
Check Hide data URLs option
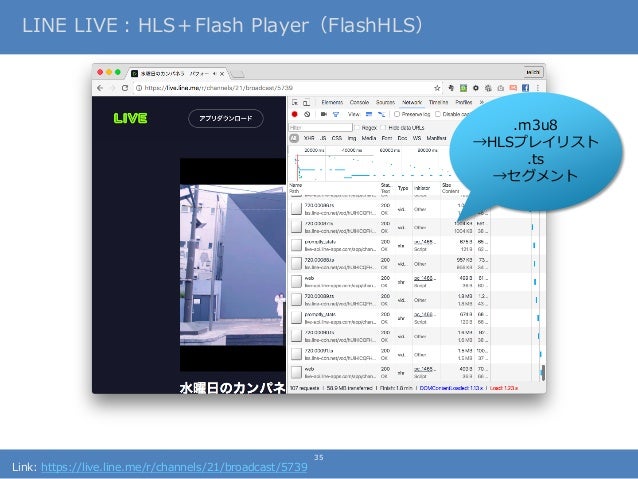tap(384, 127)
